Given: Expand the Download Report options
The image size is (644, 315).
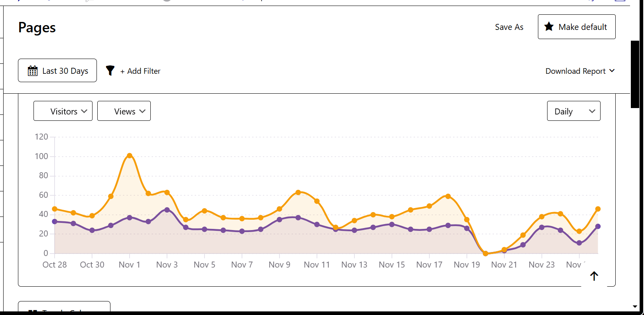Looking at the screenshot, I should click(x=580, y=71).
